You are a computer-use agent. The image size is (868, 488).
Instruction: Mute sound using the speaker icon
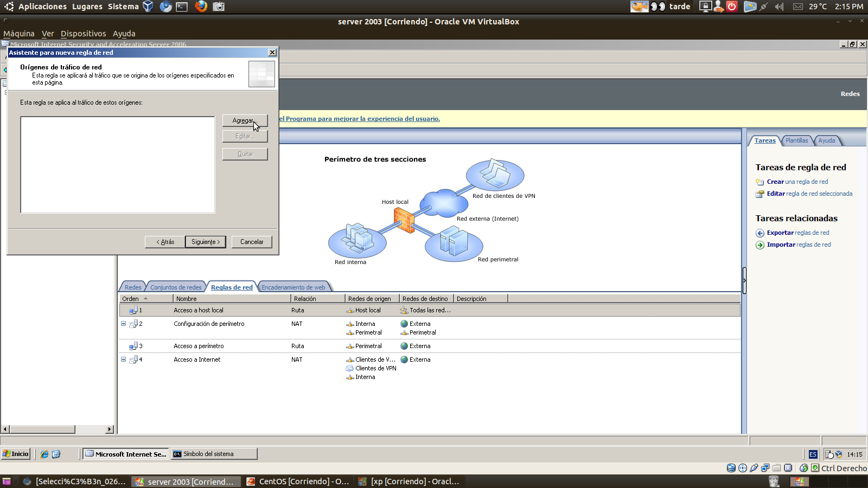780,7
